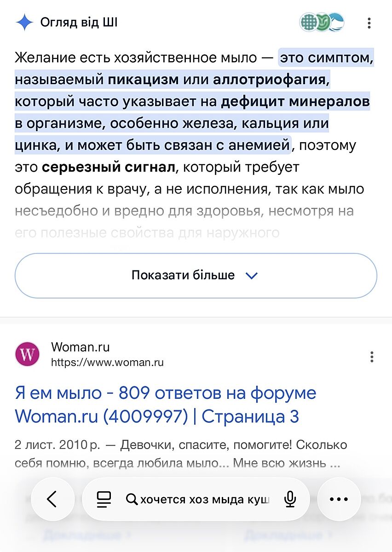
Task: Go back with the left arrow button
Action: pos(52,499)
